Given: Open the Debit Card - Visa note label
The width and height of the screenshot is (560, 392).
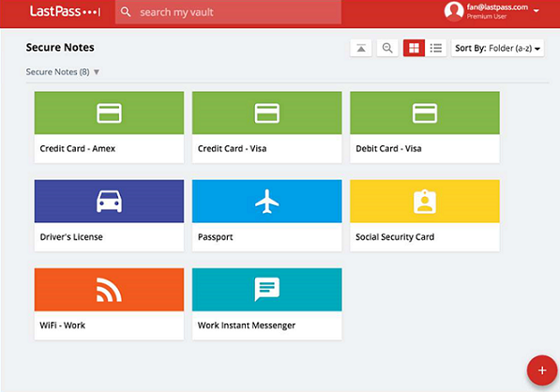Looking at the screenshot, I should pyautogui.click(x=388, y=148).
